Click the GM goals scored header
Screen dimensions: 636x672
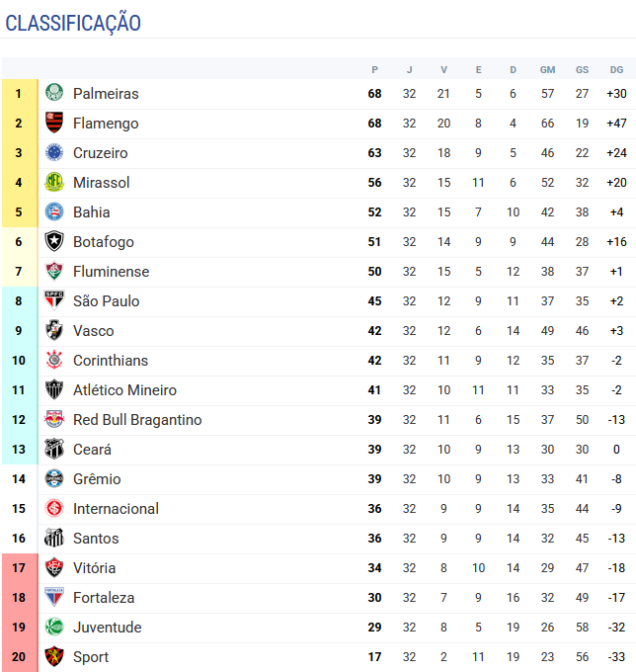tap(547, 69)
